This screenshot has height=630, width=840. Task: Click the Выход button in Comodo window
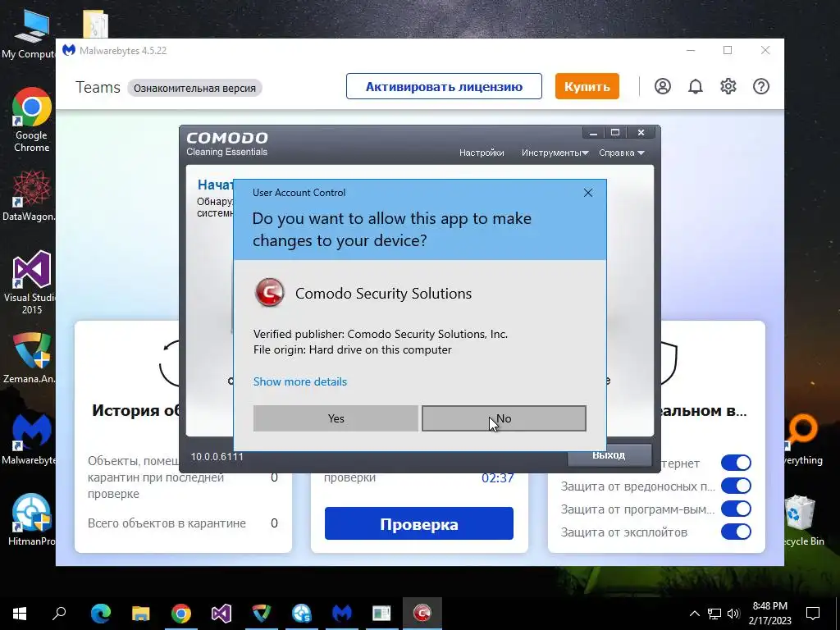[x=609, y=455]
